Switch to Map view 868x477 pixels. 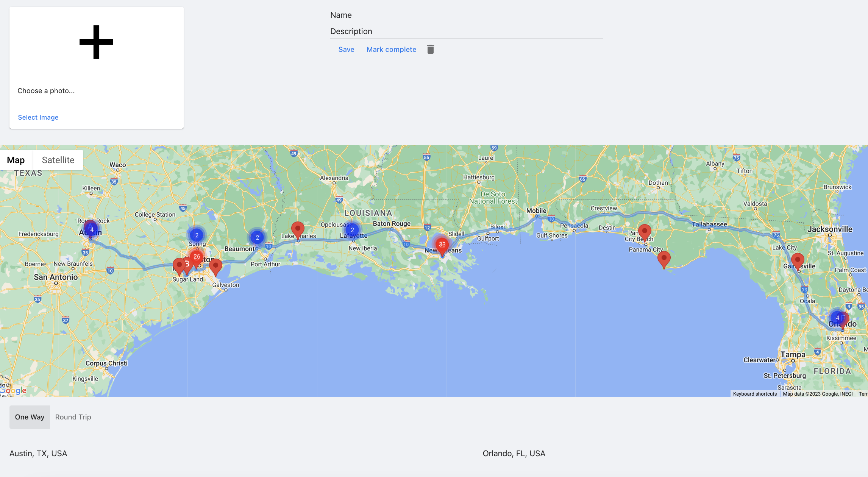16,160
